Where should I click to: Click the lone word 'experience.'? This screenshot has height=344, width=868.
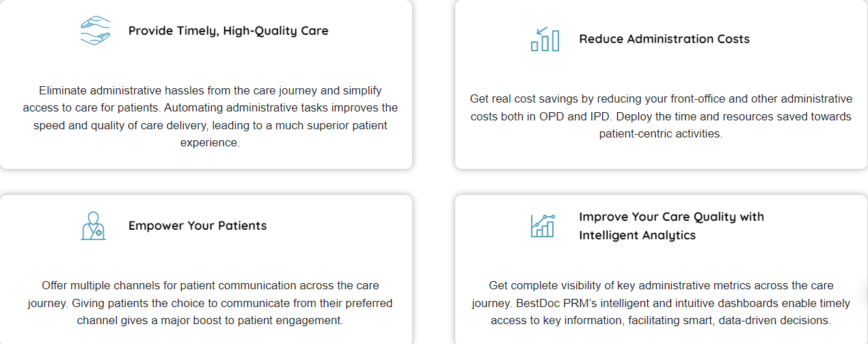pos(210,143)
